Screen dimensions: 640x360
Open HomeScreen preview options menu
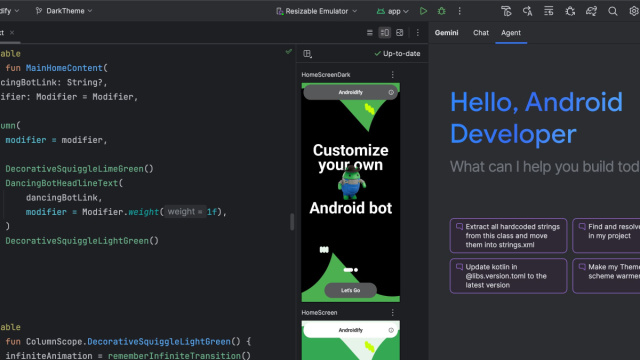[393, 313]
